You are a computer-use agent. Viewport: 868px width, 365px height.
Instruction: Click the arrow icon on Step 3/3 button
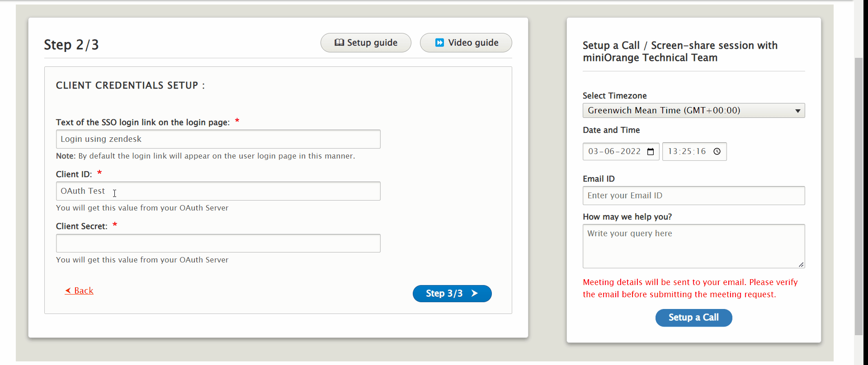pos(474,294)
